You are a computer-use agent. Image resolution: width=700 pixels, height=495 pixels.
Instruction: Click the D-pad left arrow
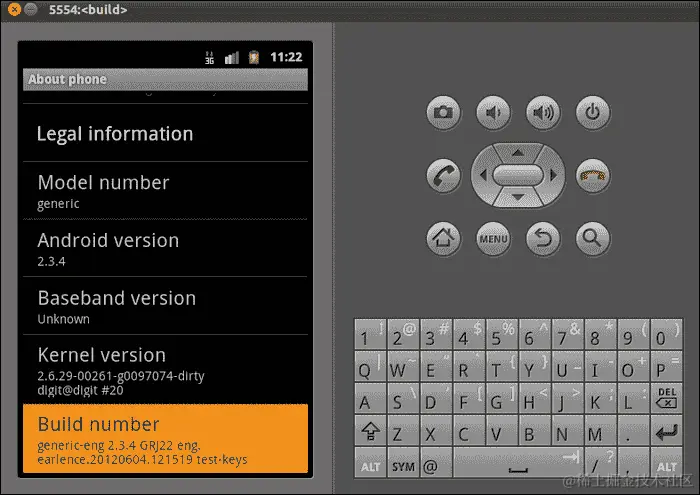pyautogui.click(x=483, y=175)
